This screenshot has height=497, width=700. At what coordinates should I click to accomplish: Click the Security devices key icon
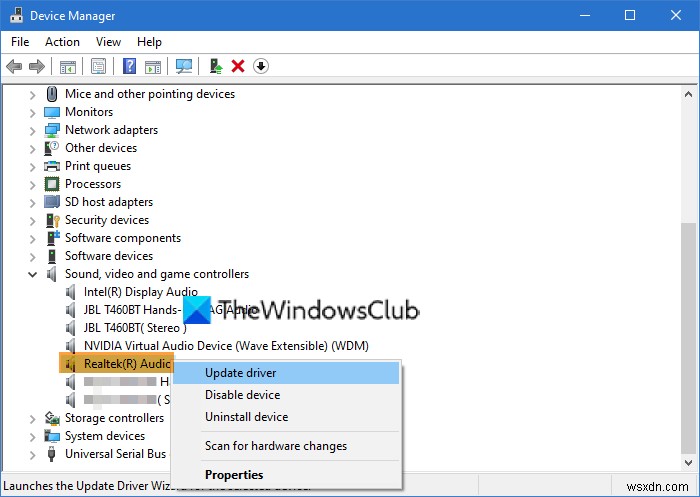pos(53,220)
